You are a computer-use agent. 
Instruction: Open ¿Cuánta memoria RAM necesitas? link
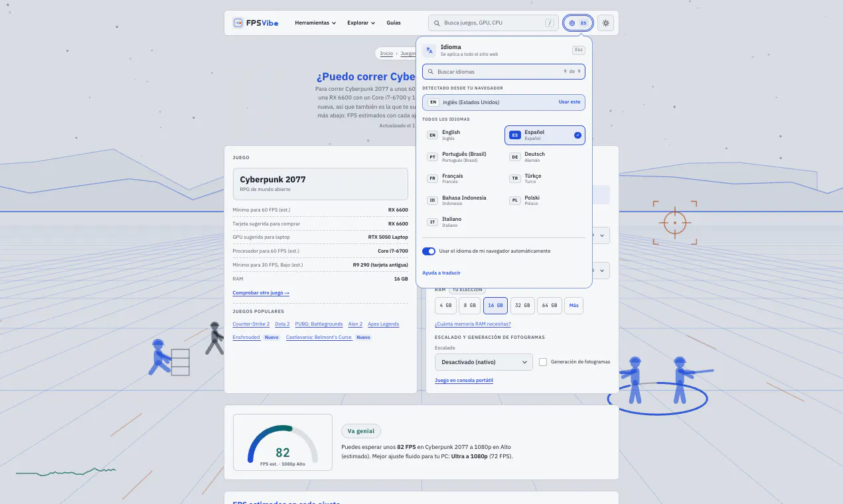(473, 324)
